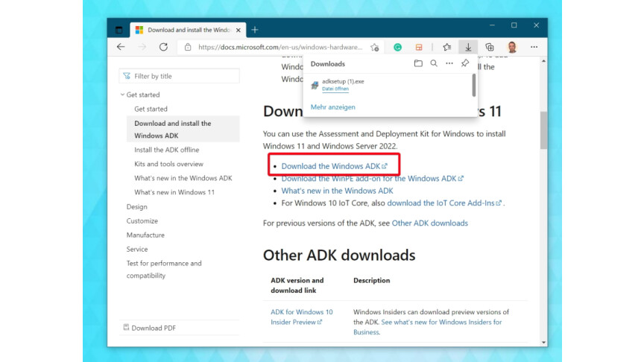This screenshot has height=362, width=644.
Task: Open more options in Downloads panel
Action: tap(449, 63)
